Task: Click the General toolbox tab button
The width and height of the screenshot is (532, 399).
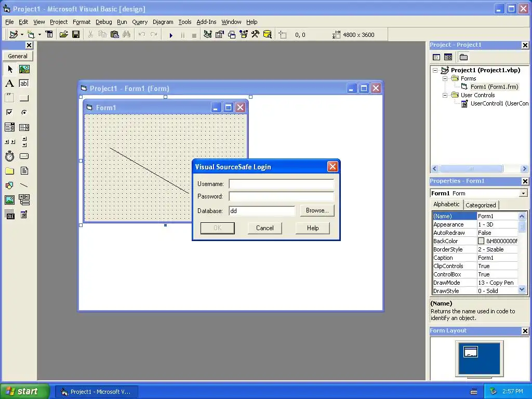Action: 18,56
